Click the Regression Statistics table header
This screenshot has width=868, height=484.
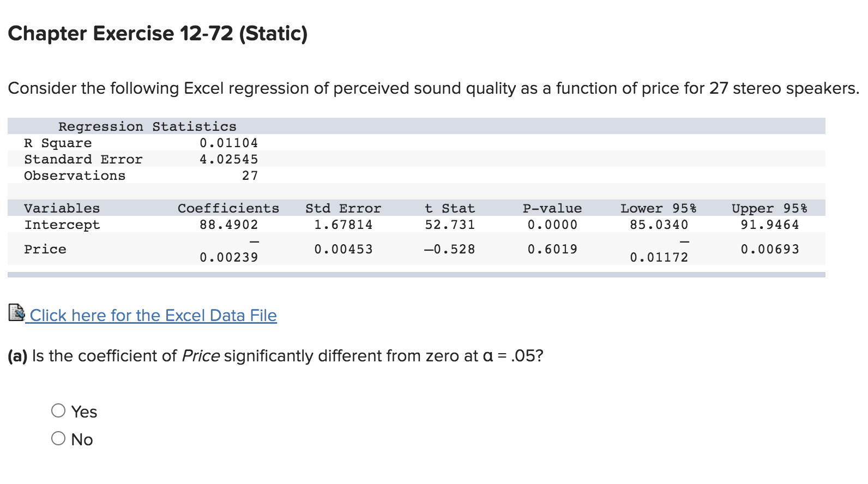(x=147, y=126)
